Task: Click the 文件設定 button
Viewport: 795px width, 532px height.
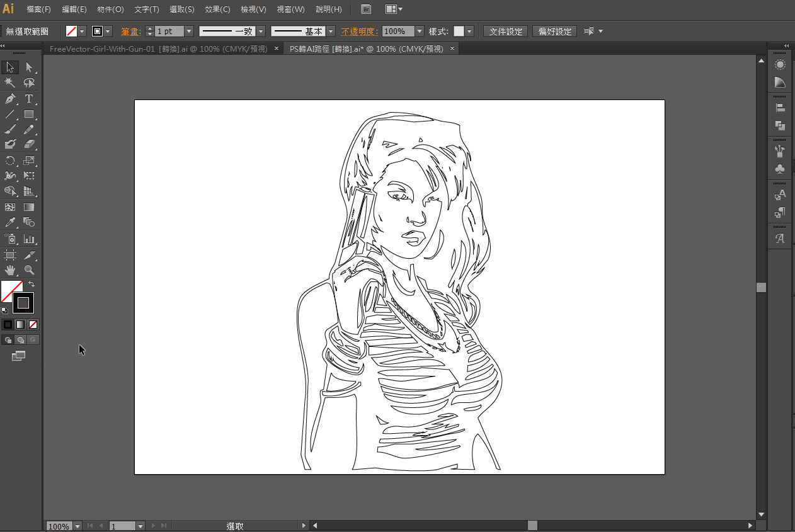Action: pos(506,31)
